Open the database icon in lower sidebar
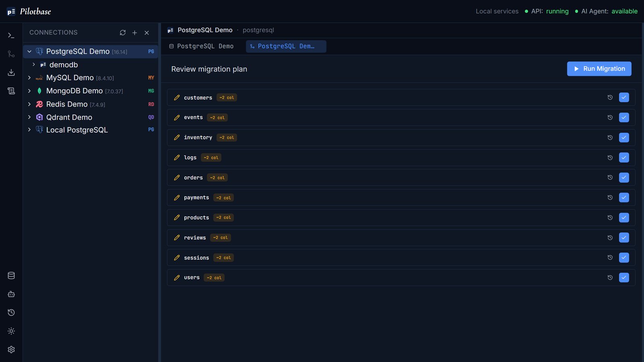 point(11,276)
